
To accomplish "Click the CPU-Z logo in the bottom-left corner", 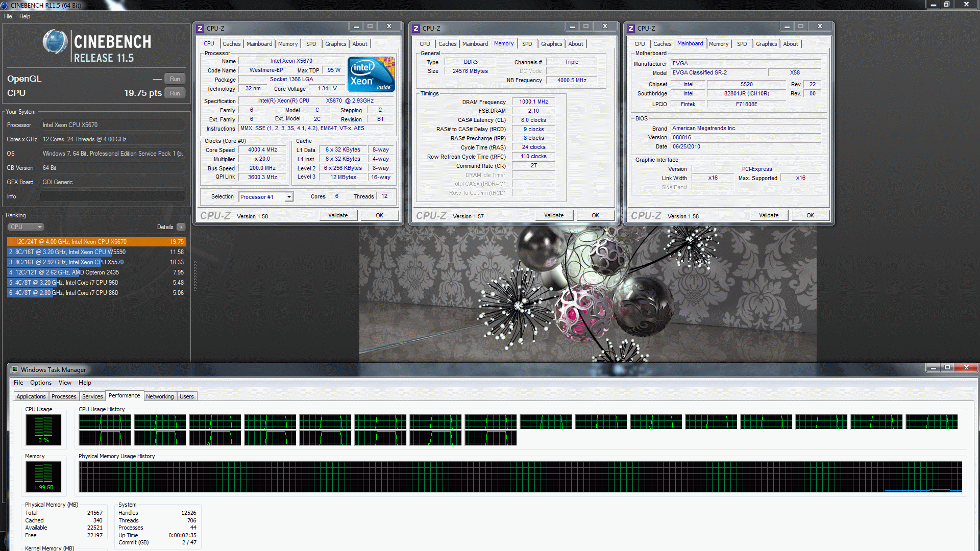I will pos(215,215).
